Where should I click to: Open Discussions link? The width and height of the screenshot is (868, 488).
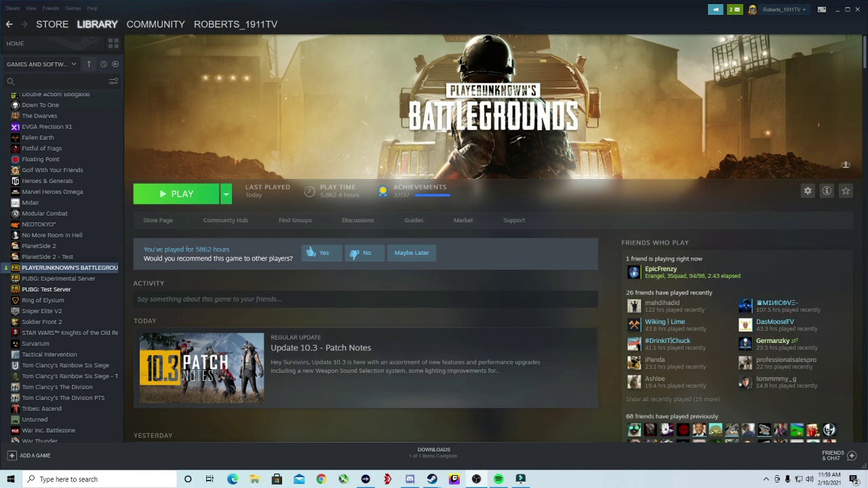(x=358, y=220)
